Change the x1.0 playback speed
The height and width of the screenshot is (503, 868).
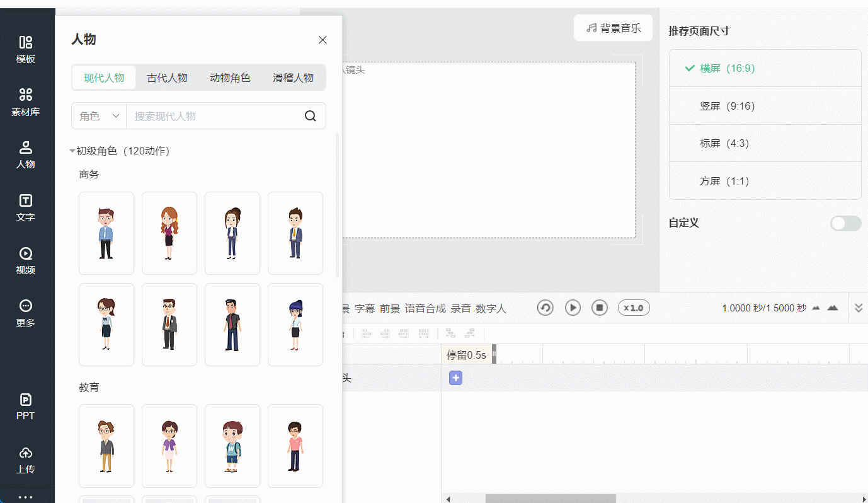point(634,308)
